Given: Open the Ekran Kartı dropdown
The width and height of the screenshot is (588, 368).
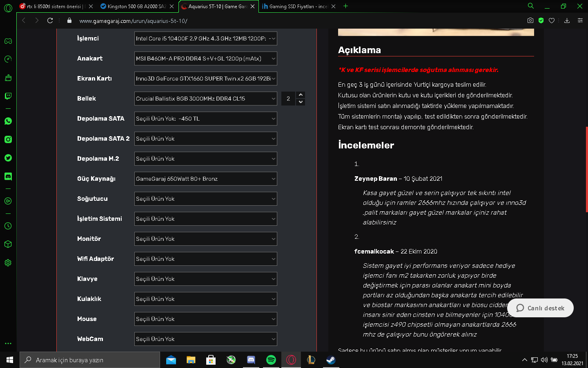Looking at the screenshot, I should [x=206, y=79].
